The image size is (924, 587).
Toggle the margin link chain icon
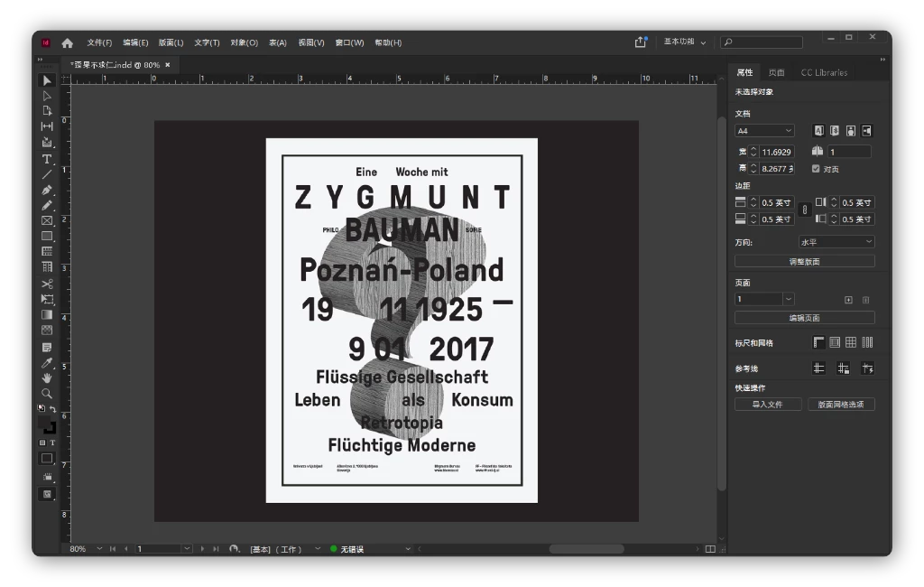point(804,210)
